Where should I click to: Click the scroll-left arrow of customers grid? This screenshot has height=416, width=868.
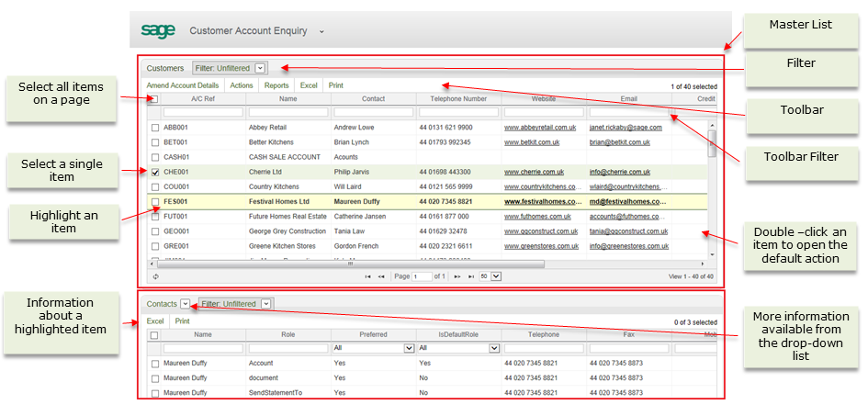click(x=152, y=264)
